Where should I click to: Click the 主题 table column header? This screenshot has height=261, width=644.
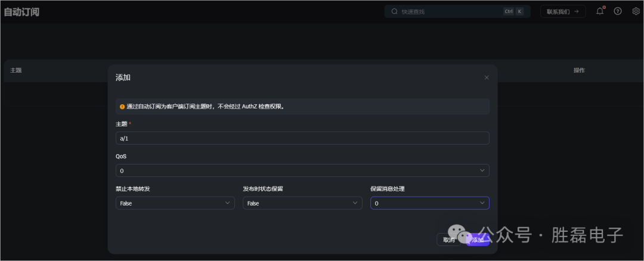16,70
